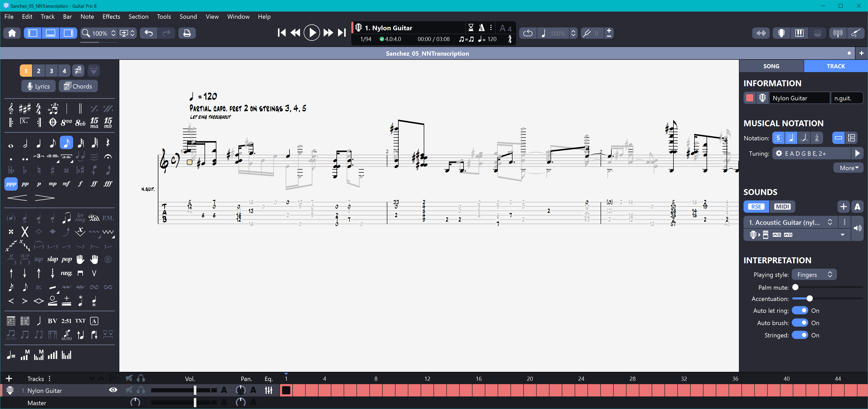Open the Effects menu
Viewport: 868px width, 409px height.
click(x=111, y=16)
